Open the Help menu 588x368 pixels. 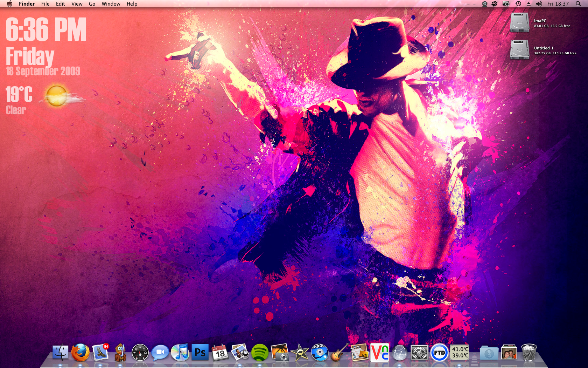pyautogui.click(x=132, y=4)
